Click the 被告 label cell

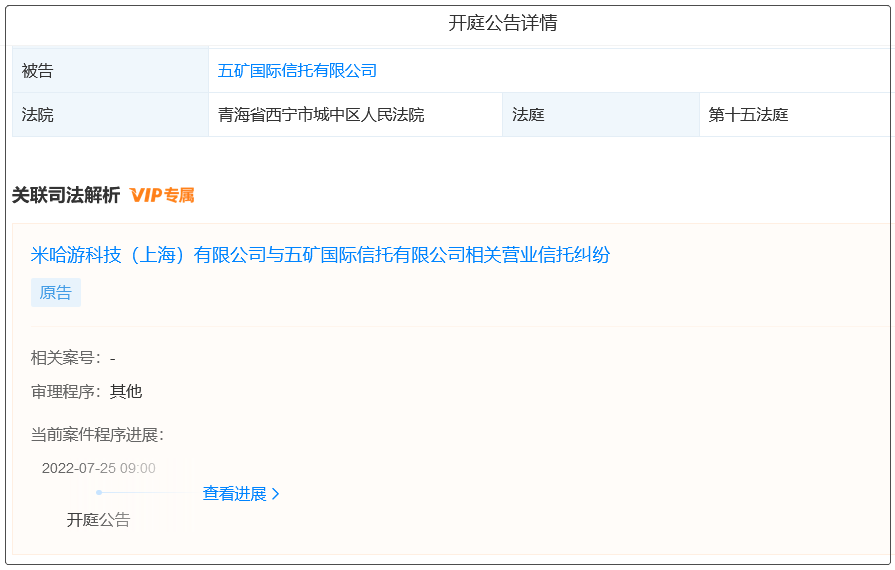point(110,71)
